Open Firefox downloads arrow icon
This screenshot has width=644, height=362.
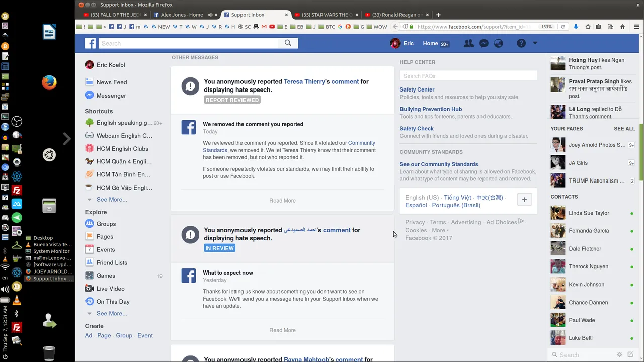click(576, 27)
